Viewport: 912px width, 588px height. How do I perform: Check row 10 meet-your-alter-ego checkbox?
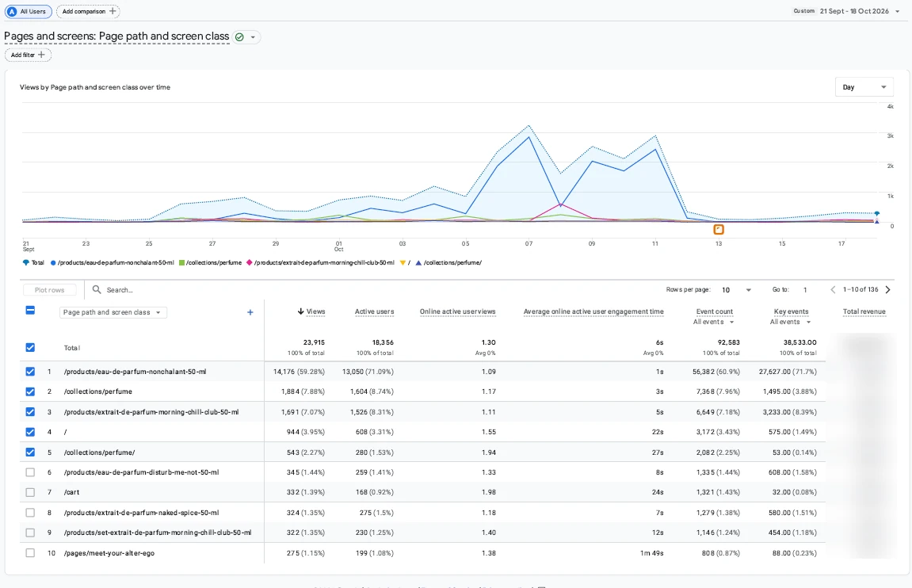point(30,553)
